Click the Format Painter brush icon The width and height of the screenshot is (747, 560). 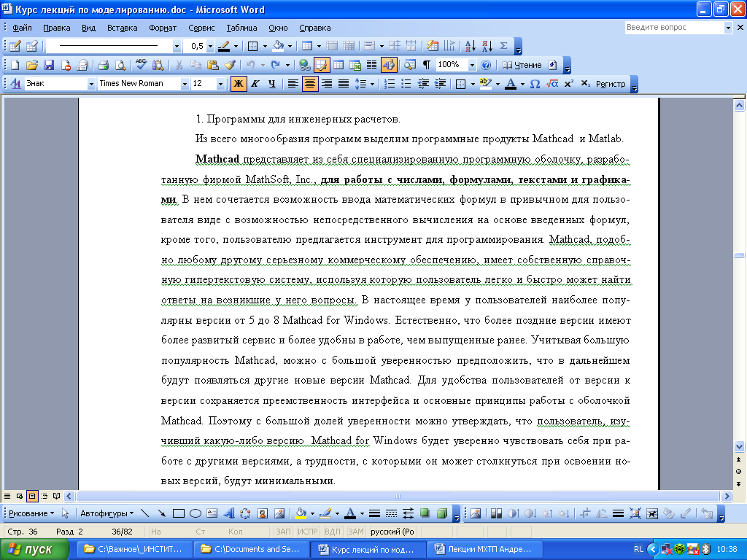(230, 65)
